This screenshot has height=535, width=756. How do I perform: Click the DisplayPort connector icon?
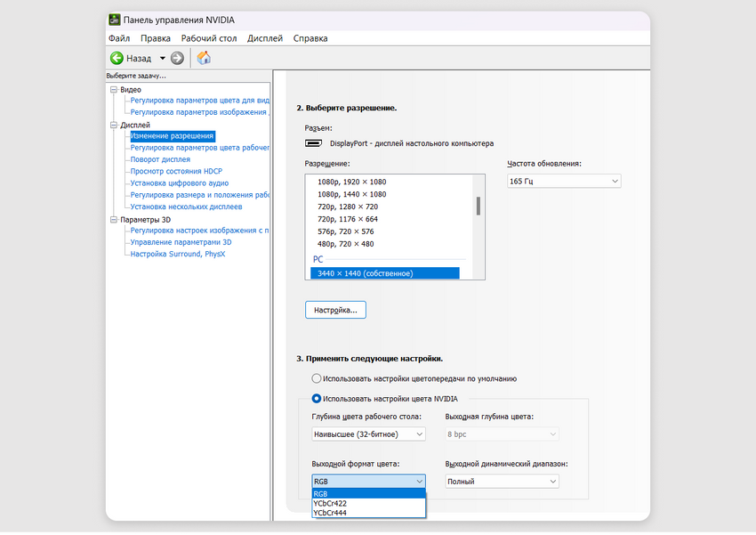tap(313, 143)
